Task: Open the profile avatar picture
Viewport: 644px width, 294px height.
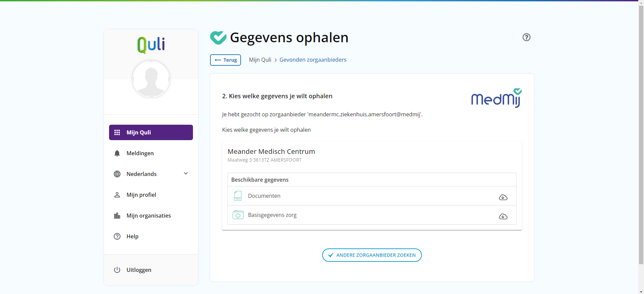Action: point(151,79)
